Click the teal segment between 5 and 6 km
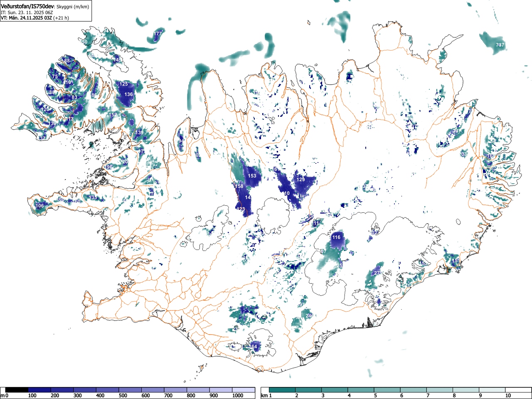The image size is (532, 399). pos(387,390)
